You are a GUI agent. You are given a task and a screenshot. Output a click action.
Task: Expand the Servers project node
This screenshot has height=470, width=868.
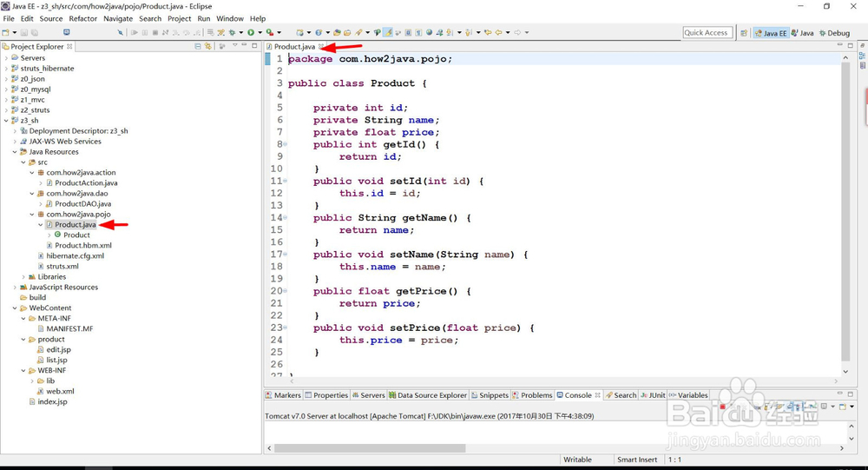click(x=6, y=57)
